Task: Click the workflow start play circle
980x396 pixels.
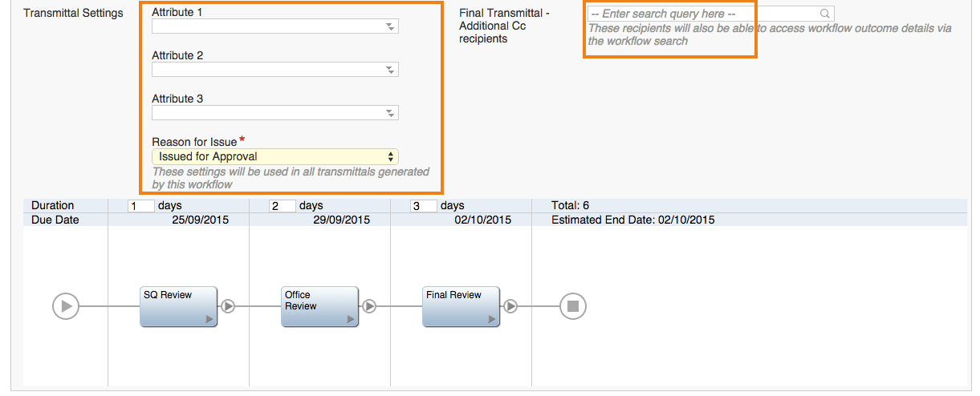Action: 66,306
